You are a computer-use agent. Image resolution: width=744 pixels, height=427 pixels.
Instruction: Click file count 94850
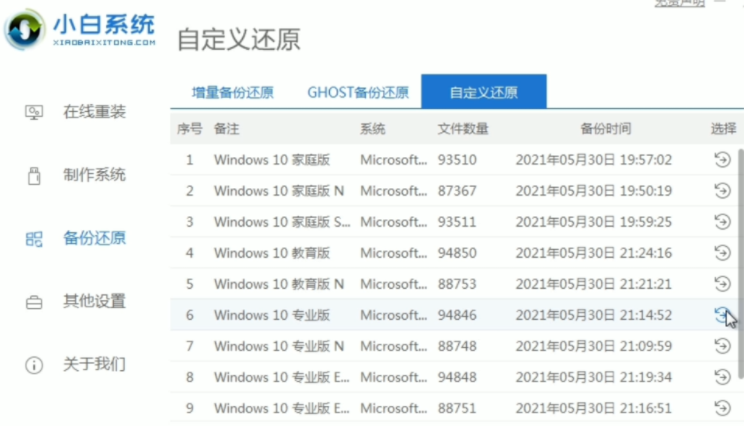click(457, 253)
